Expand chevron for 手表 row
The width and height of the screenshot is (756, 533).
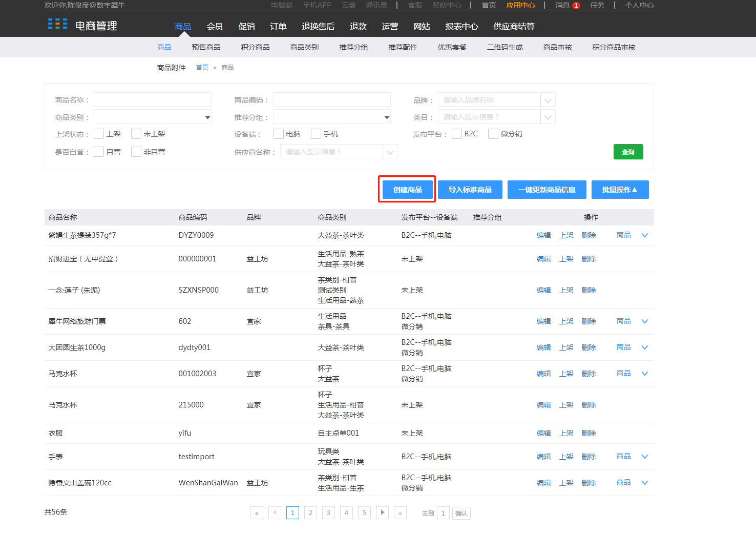point(645,457)
